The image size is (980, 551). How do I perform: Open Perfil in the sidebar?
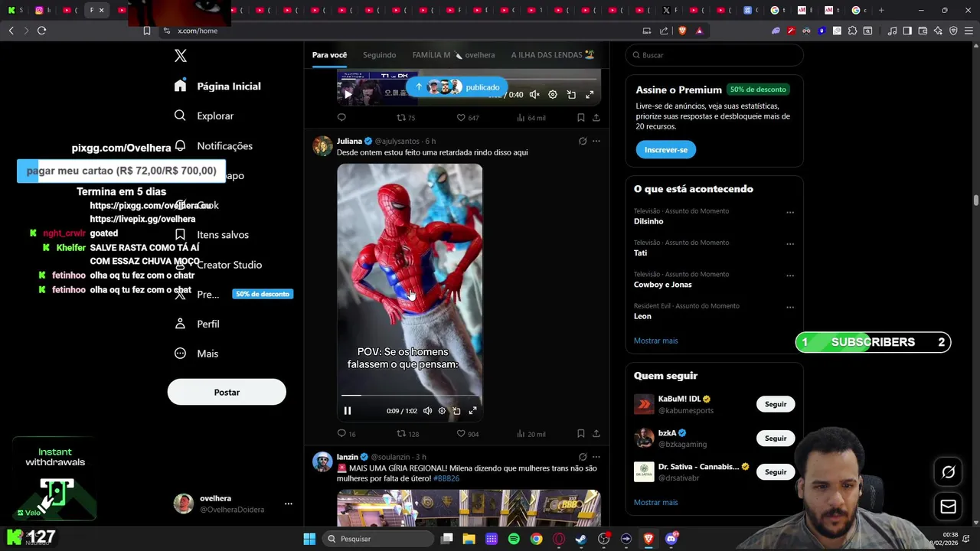tap(197, 324)
